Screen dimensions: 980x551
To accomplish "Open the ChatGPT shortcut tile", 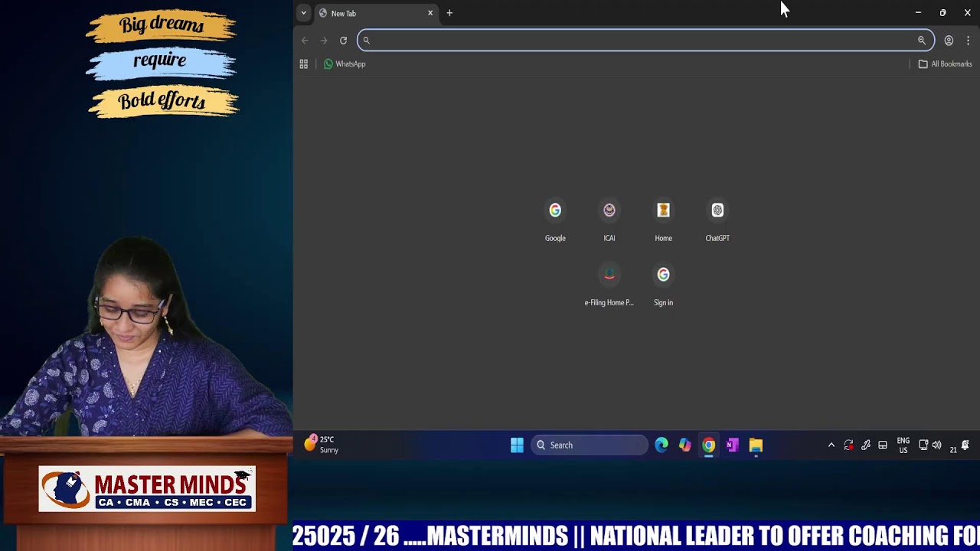I will pyautogui.click(x=717, y=220).
